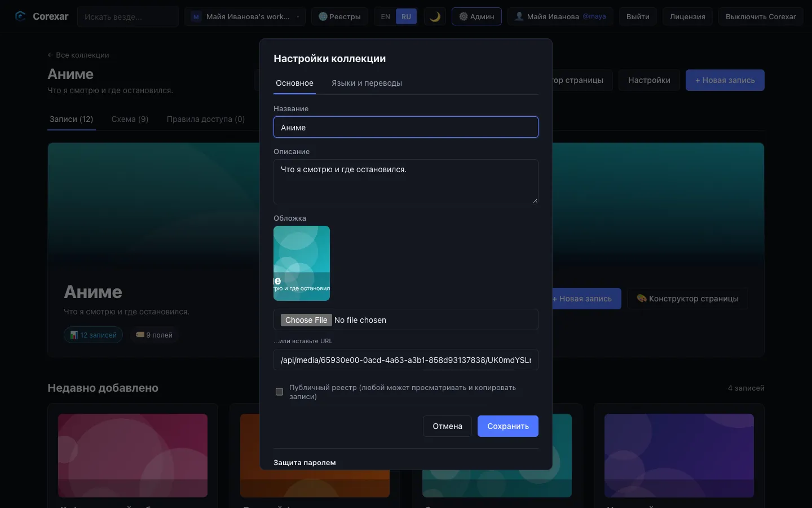Image resolution: width=812 pixels, height=508 pixels.
Task: Focus the Название input field
Action: pos(406,127)
